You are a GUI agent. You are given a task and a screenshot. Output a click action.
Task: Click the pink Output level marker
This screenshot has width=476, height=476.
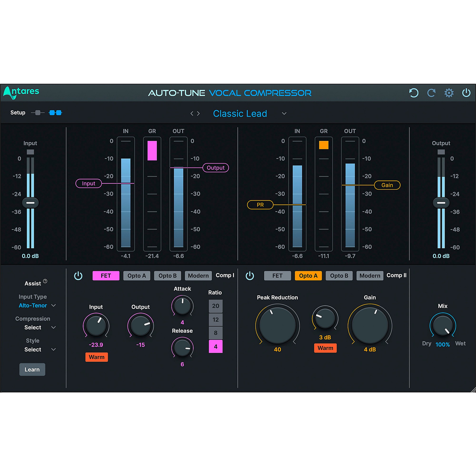click(x=216, y=168)
